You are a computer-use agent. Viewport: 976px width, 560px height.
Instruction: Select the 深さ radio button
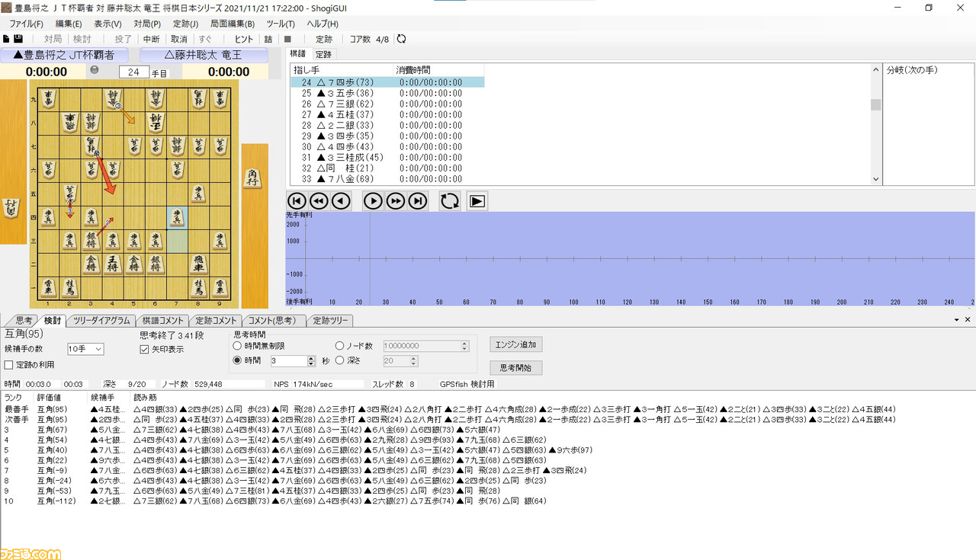(340, 360)
